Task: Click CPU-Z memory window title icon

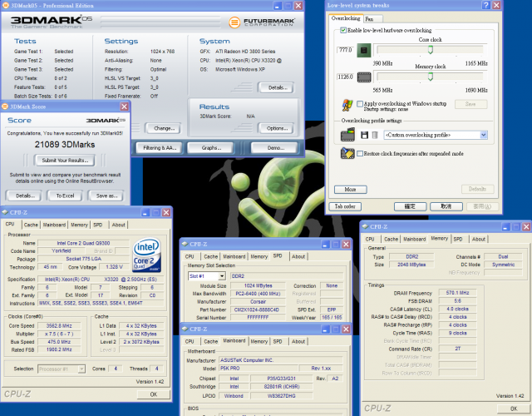Action: point(366,226)
